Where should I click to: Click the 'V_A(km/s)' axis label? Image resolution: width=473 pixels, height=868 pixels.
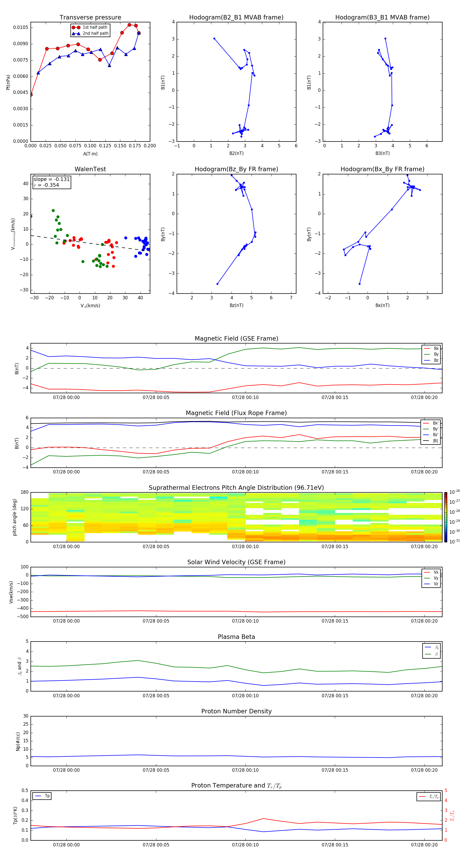pyautogui.click(x=90, y=306)
